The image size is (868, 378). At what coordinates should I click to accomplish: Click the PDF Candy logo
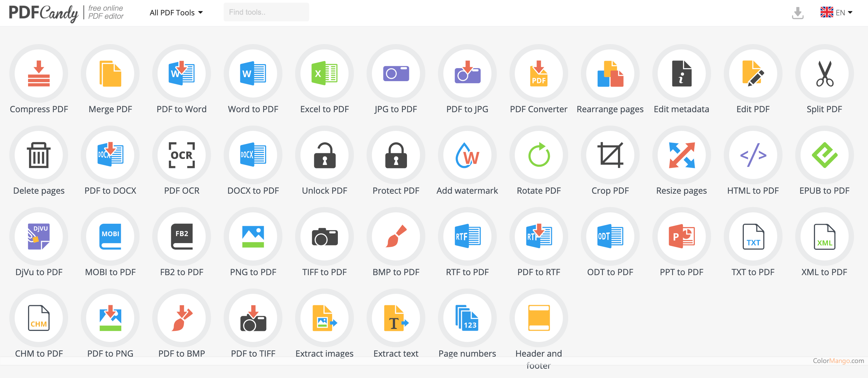pos(44,13)
